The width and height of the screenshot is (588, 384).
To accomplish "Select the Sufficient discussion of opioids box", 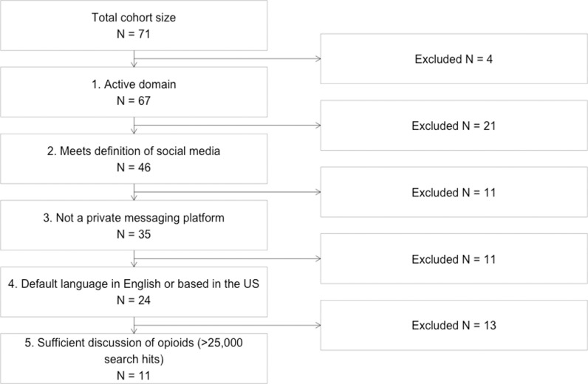I will click(x=134, y=358).
